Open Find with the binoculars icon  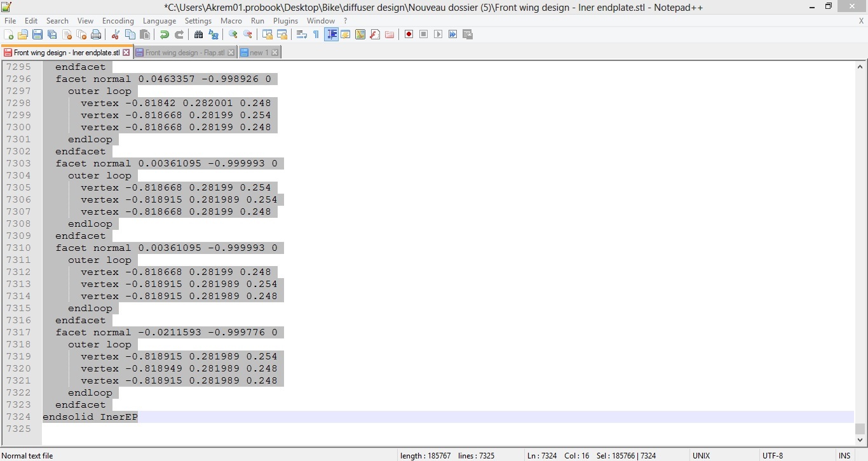199,34
